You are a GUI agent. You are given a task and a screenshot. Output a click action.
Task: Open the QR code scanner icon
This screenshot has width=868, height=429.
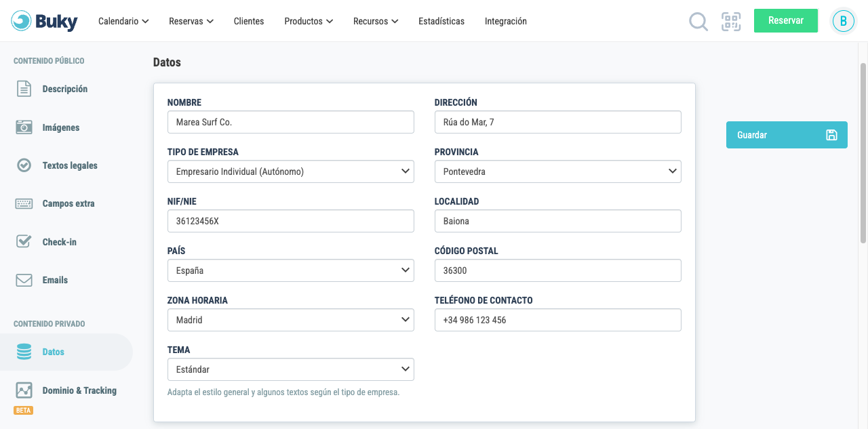coord(731,21)
